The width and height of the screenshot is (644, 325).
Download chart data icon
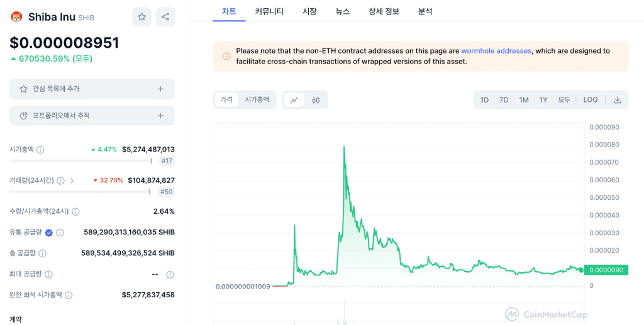tap(618, 100)
